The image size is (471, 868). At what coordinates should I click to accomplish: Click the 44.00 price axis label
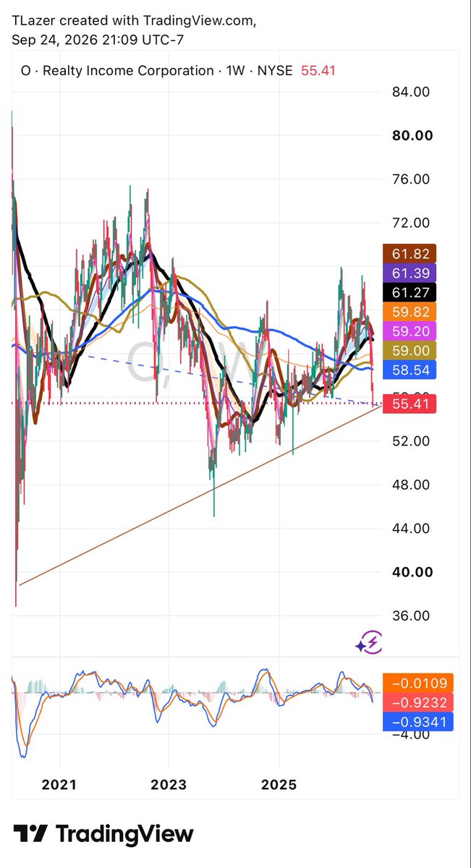(412, 528)
